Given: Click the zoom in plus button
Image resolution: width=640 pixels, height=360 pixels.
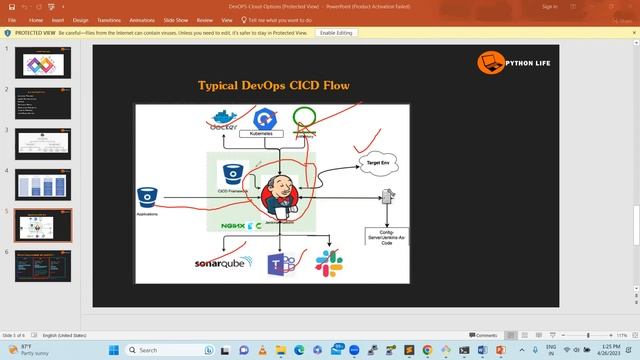Looking at the screenshot, I should point(611,335).
